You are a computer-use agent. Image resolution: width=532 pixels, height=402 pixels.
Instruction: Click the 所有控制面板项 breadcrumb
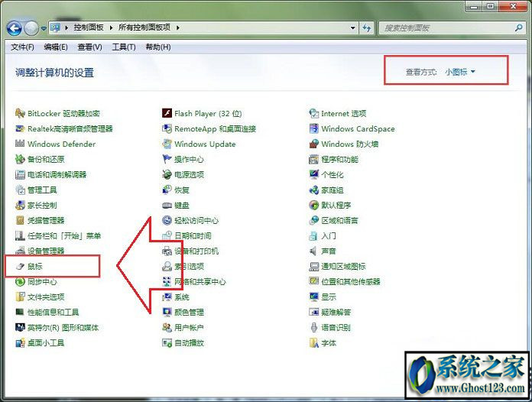point(144,28)
